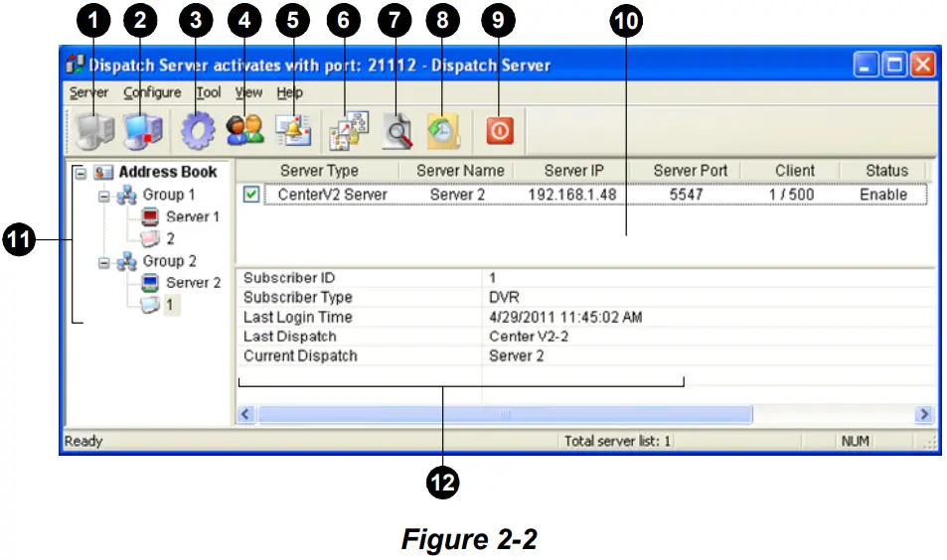Image resolution: width=947 pixels, height=560 pixels.
Task: Click the Group 2 network icon
Action: [126, 261]
